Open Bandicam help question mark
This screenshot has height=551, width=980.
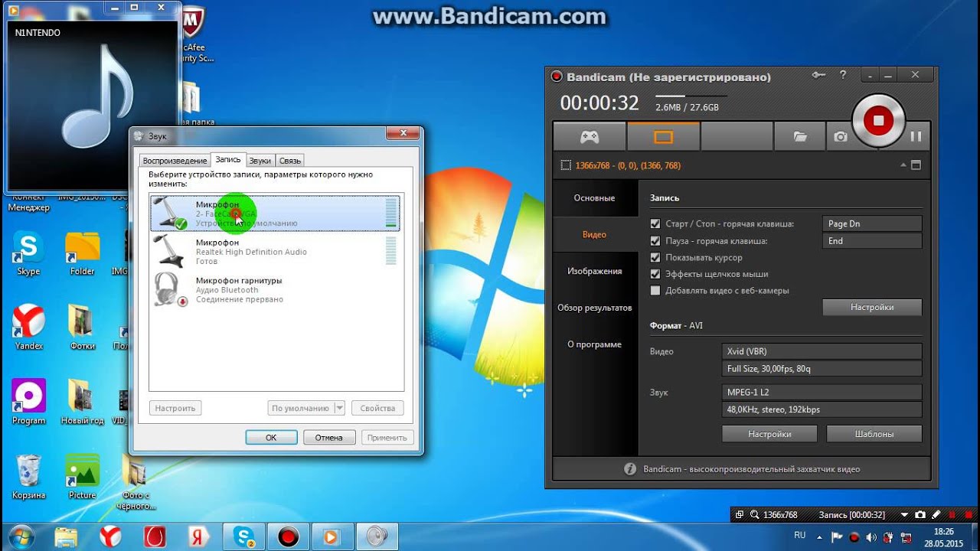coord(843,75)
